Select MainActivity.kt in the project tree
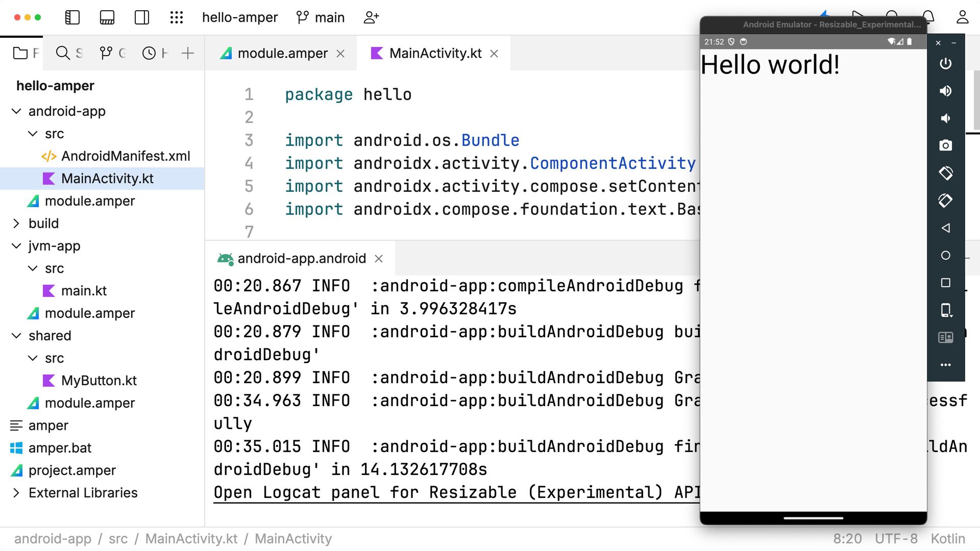 [102, 179]
